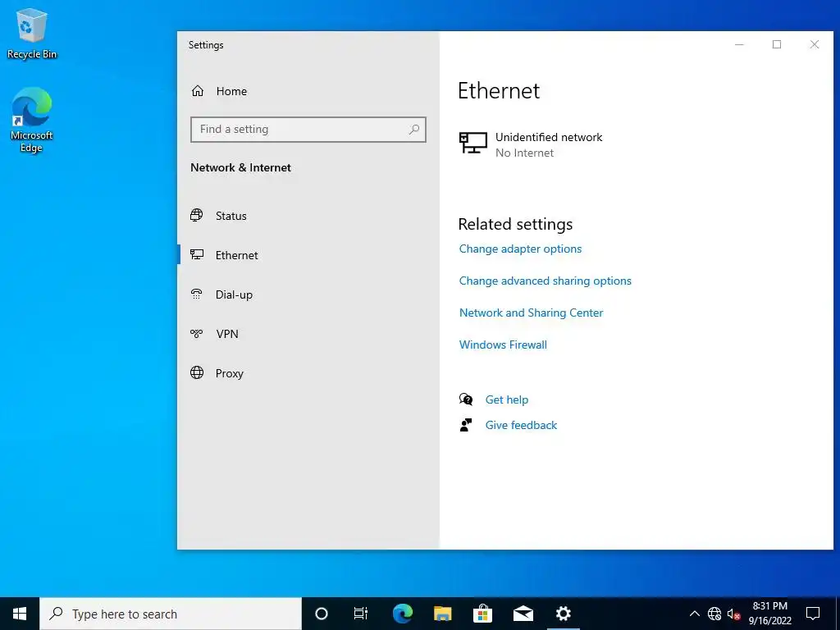Click the Ethernet network monitor icon
The width and height of the screenshot is (840, 630).
pos(473,143)
